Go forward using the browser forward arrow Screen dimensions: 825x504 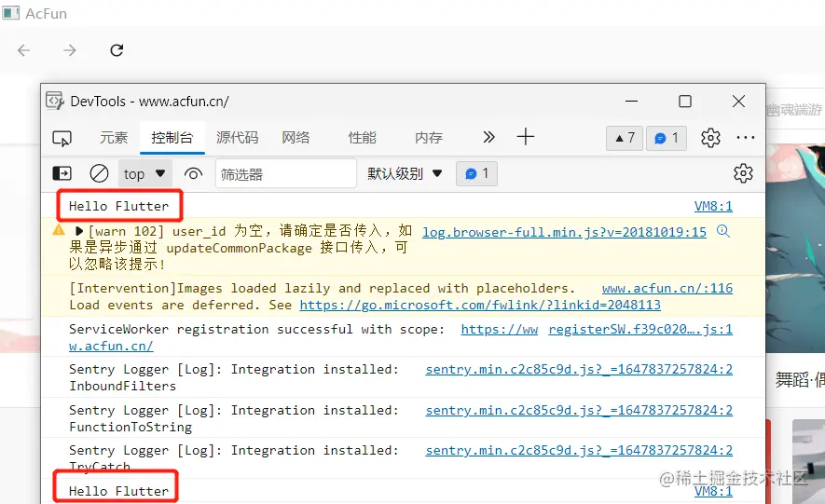coord(70,50)
